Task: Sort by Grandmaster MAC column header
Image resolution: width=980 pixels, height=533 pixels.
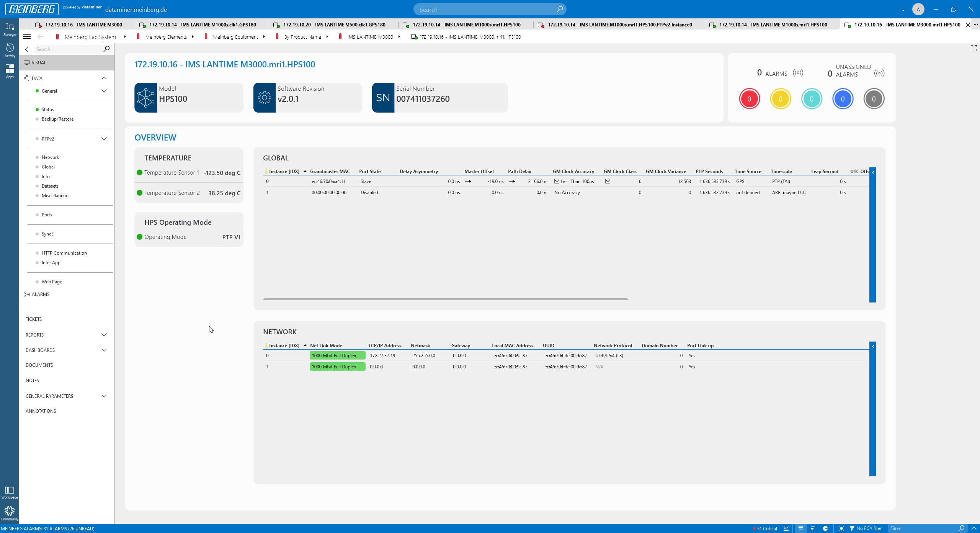Action: [330, 172]
